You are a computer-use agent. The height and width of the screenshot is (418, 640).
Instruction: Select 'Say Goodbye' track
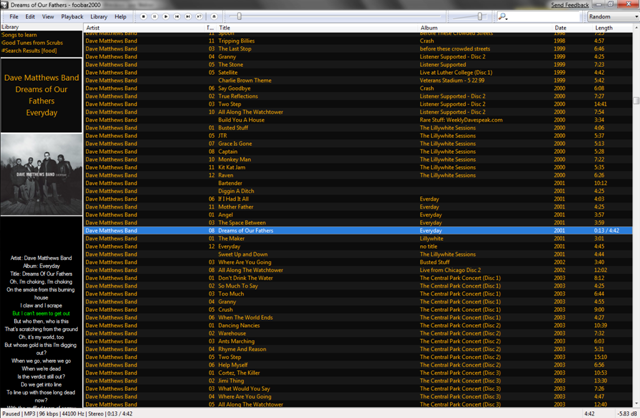234,88
